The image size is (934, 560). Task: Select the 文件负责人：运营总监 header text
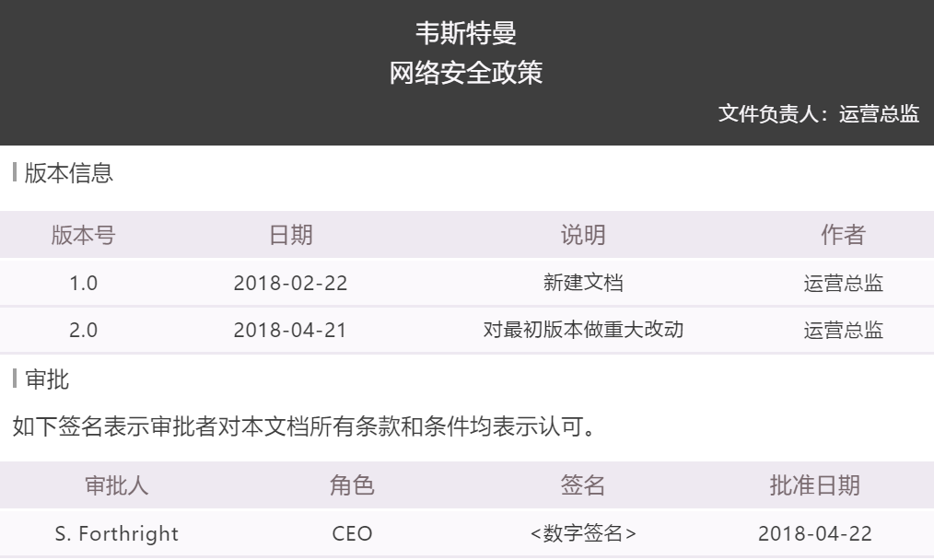pos(818,115)
